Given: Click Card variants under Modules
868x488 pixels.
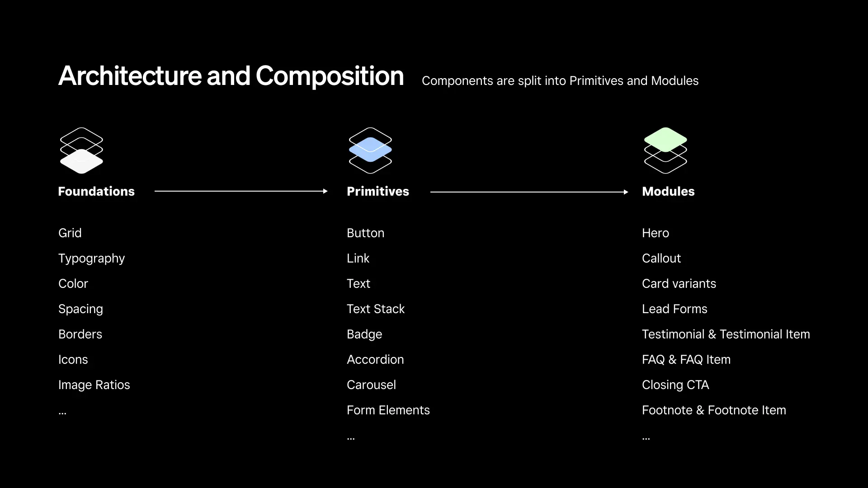Looking at the screenshot, I should point(679,284).
